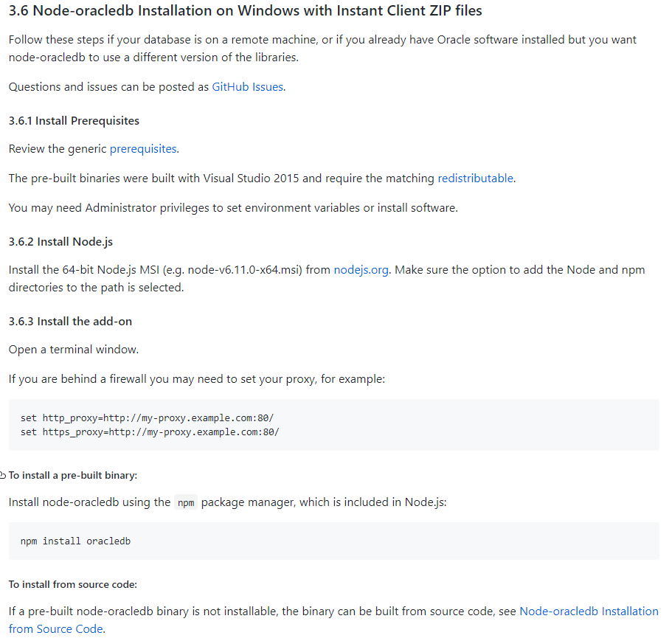Screen dimensions: 672x641
Task: Visit the nodejs.org link
Action: pyautogui.click(x=361, y=270)
